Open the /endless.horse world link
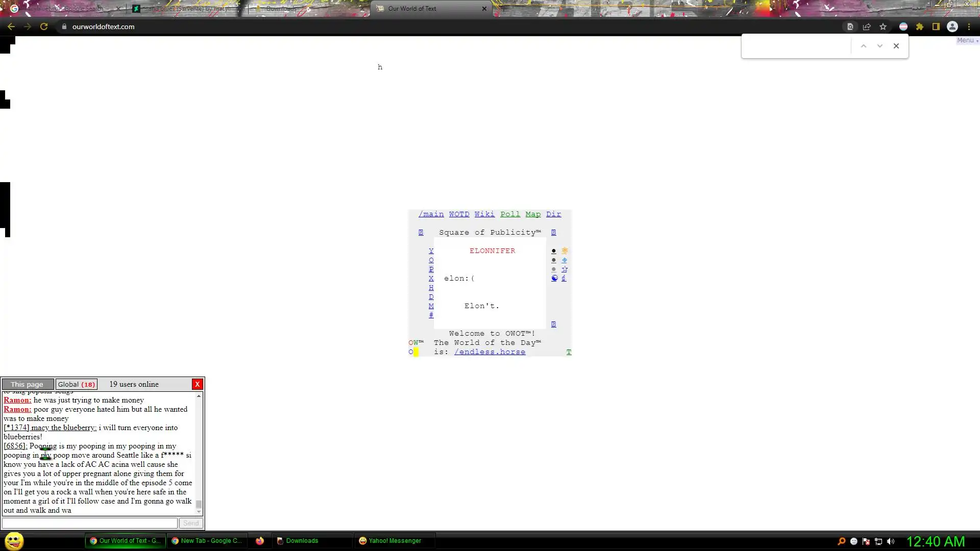 489,352
